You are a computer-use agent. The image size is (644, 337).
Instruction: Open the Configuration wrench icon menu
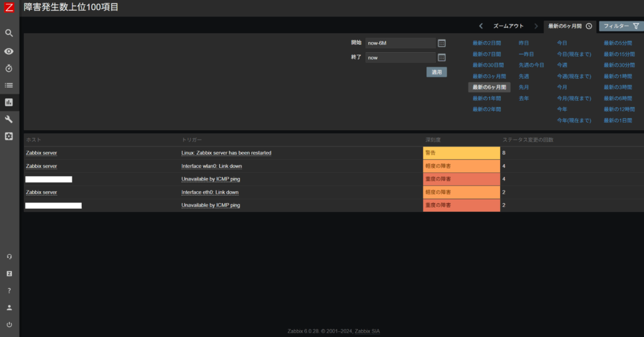click(x=9, y=119)
